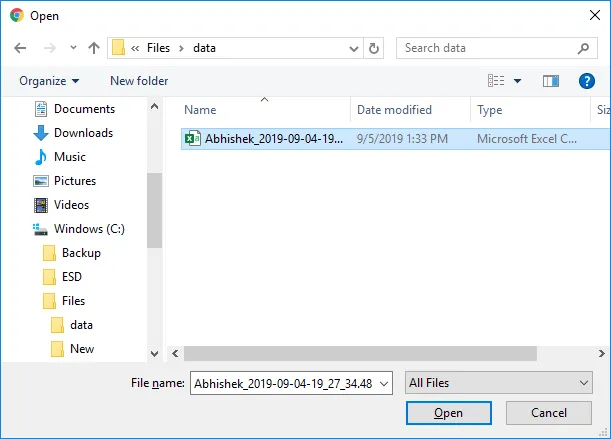Expand the breadcrumb arrow after Files
The width and height of the screenshot is (611, 439).
click(181, 48)
